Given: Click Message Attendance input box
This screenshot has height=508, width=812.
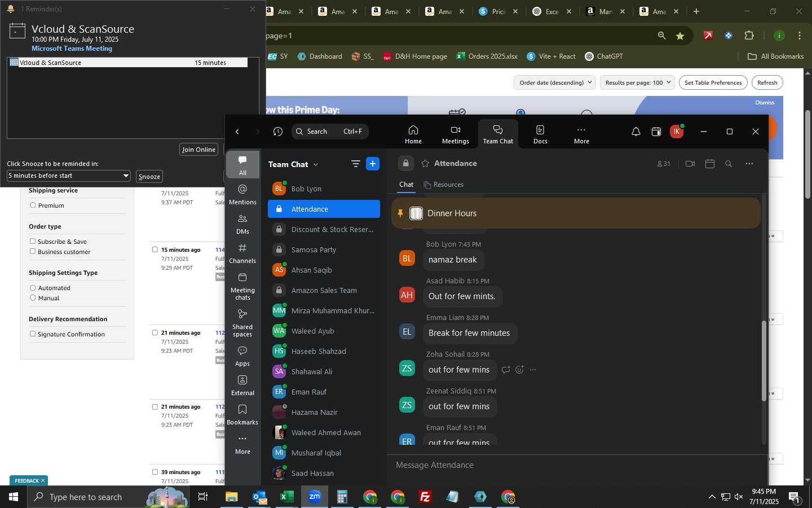Looking at the screenshot, I should point(577,465).
